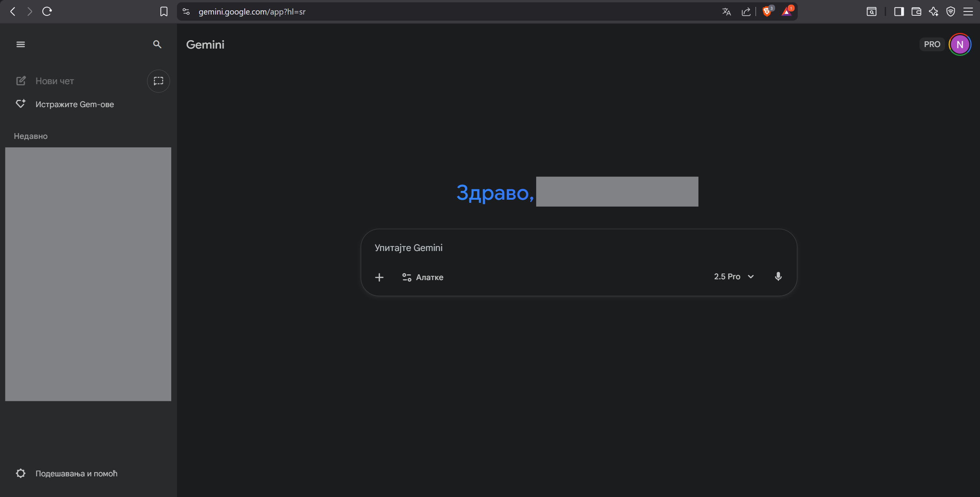The image size is (980, 497).
Task: Click the PRO badge button
Action: click(932, 44)
